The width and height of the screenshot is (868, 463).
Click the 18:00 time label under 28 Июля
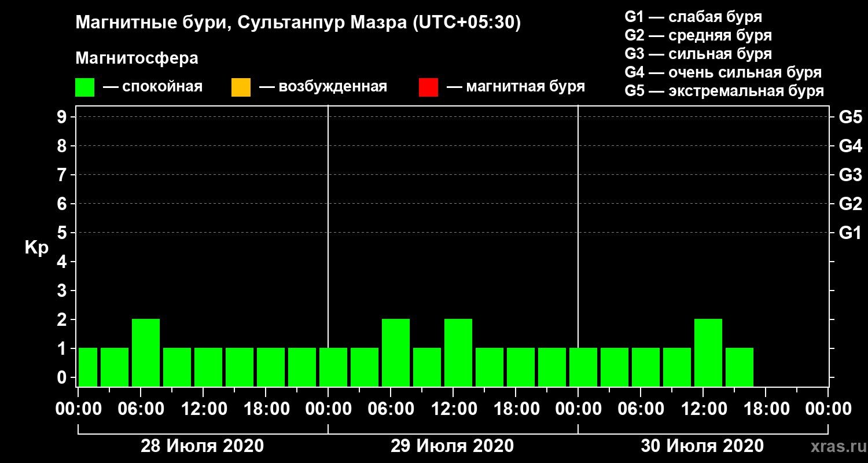266,409
